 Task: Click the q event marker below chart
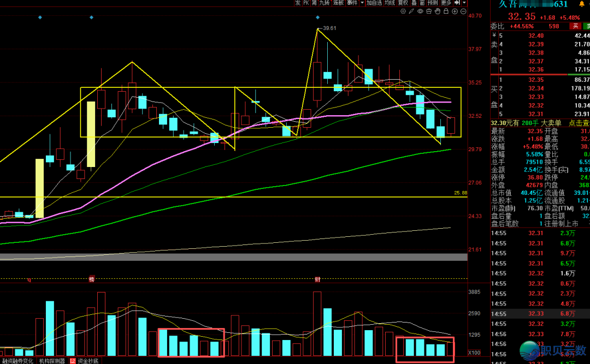[x=29, y=280]
